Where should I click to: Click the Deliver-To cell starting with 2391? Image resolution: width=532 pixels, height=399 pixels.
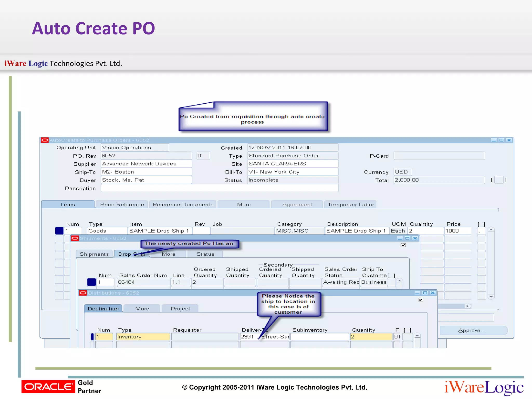(264, 337)
